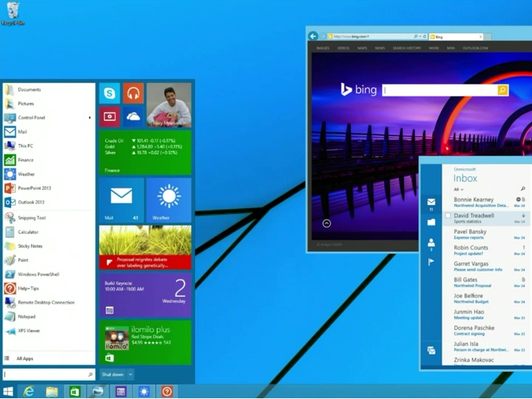
Task: Open Internet Explorer from the taskbar
Action: (29, 392)
